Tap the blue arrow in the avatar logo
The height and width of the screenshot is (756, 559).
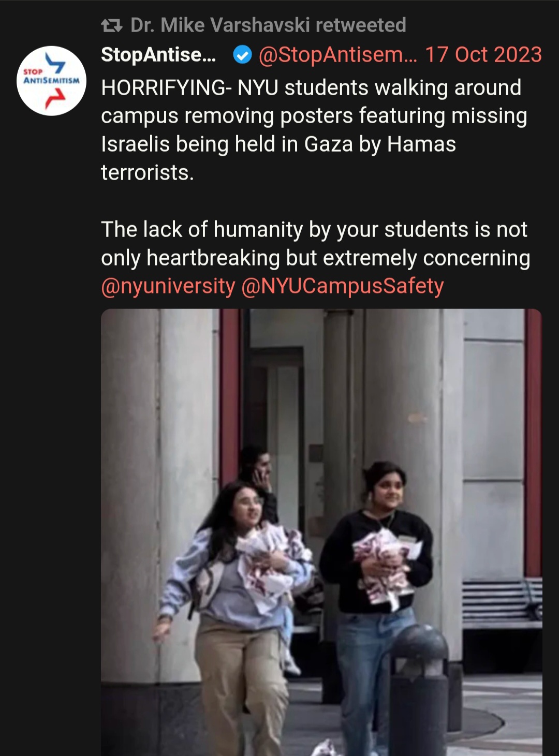coord(56,62)
